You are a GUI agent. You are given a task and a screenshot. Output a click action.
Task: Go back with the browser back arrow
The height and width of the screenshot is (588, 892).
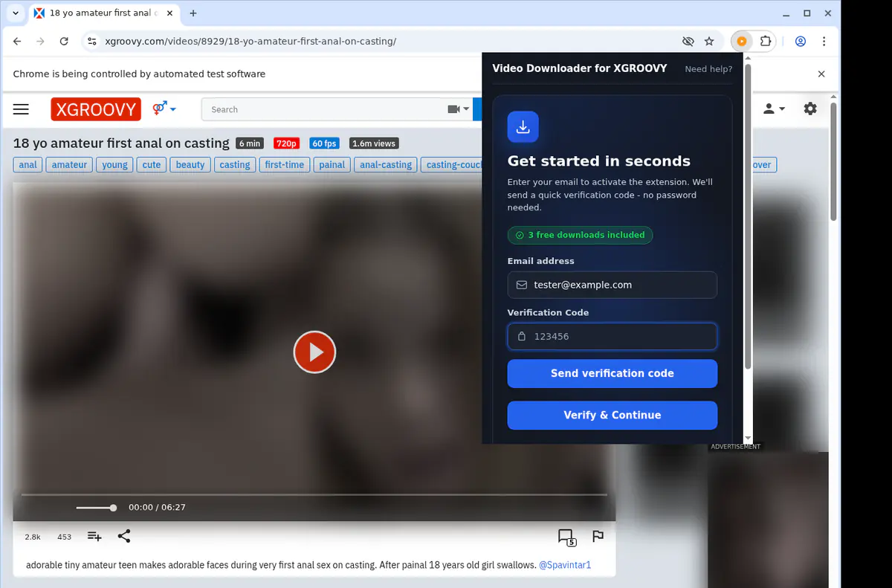coord(18,42)
